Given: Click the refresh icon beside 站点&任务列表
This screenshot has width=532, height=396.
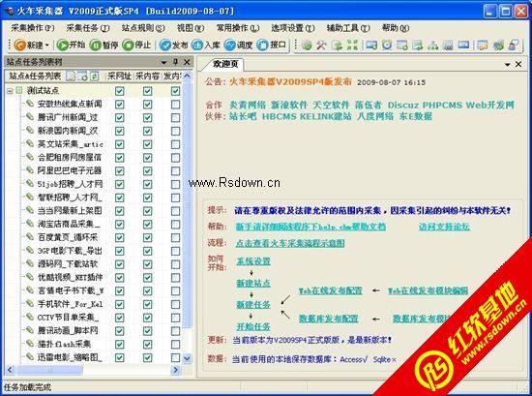Looking at the screenshot, I should [x=95, y=76].
